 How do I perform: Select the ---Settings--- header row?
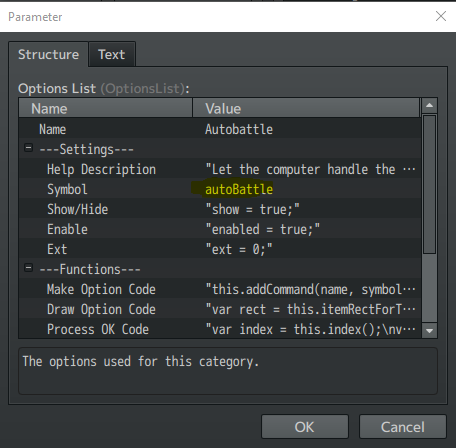pos(220,149)
